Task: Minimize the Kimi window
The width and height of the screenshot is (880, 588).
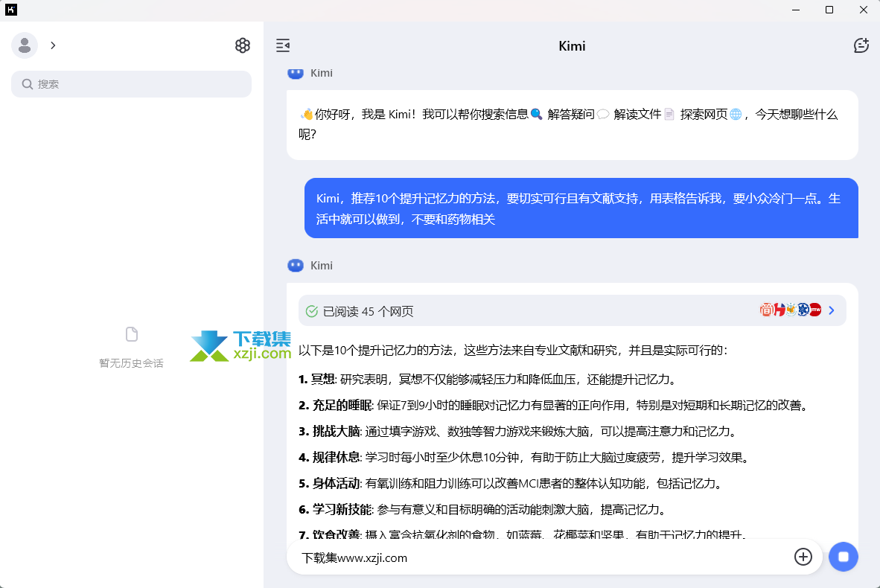Action: coord(796,10)
